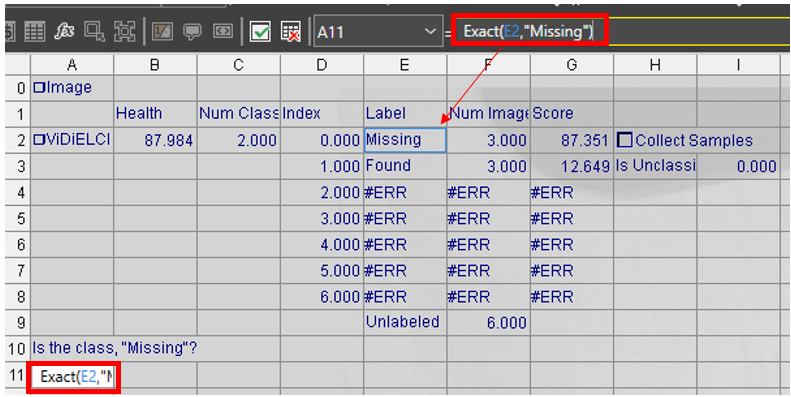Click the angle brackets symbolic tag icon
The width and height of the screenshot is (791, 397).
point(222,32)
